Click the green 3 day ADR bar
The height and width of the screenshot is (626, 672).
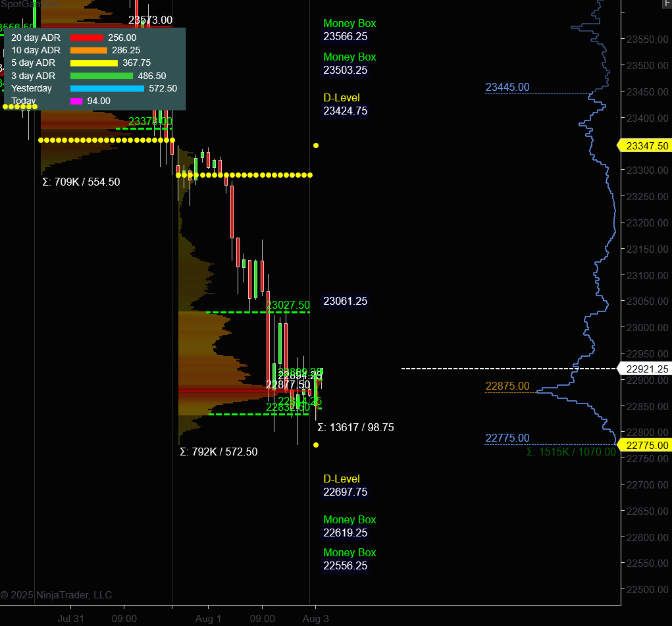(101, 76)
